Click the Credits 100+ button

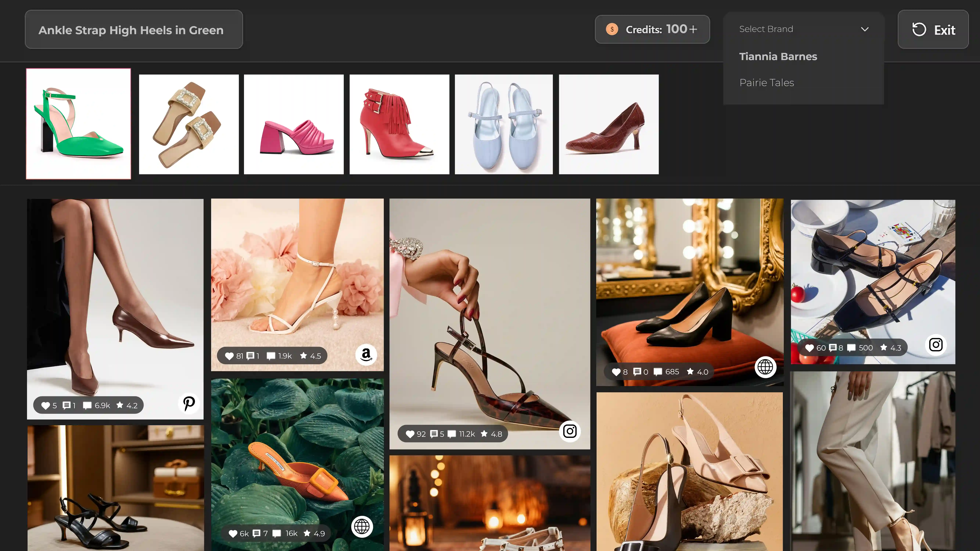652,29
